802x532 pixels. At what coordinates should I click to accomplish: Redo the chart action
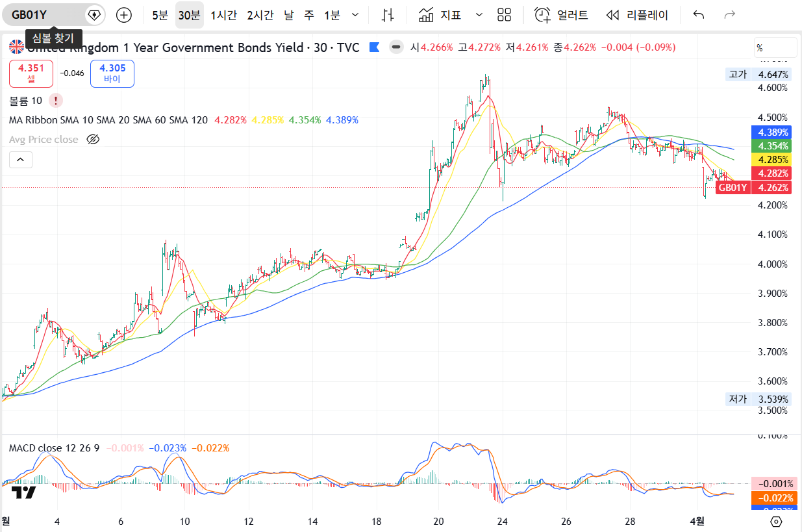730,15
